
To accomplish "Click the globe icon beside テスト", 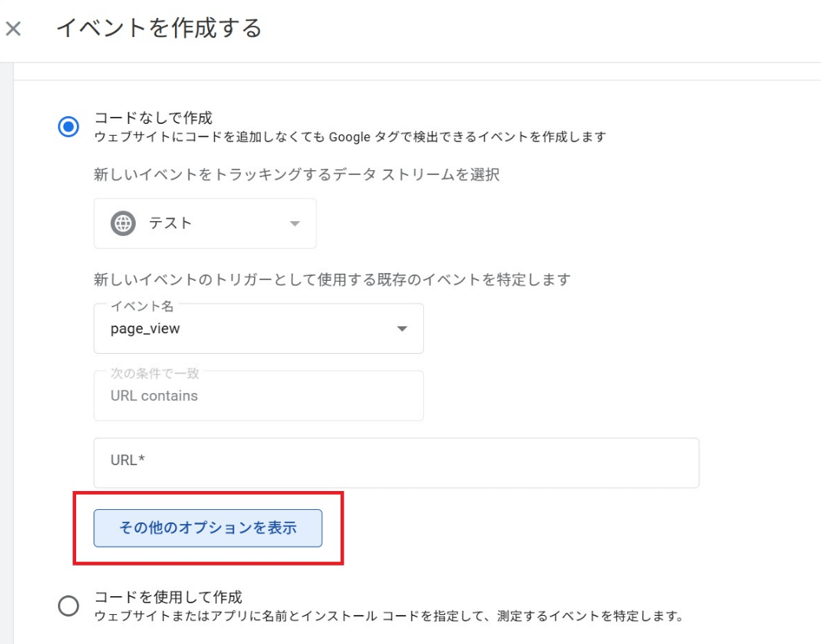I will click(123, 224).
